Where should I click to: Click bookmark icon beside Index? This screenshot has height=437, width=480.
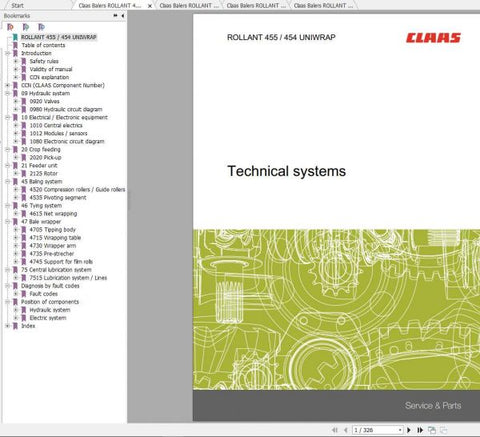tap(15, 326)
